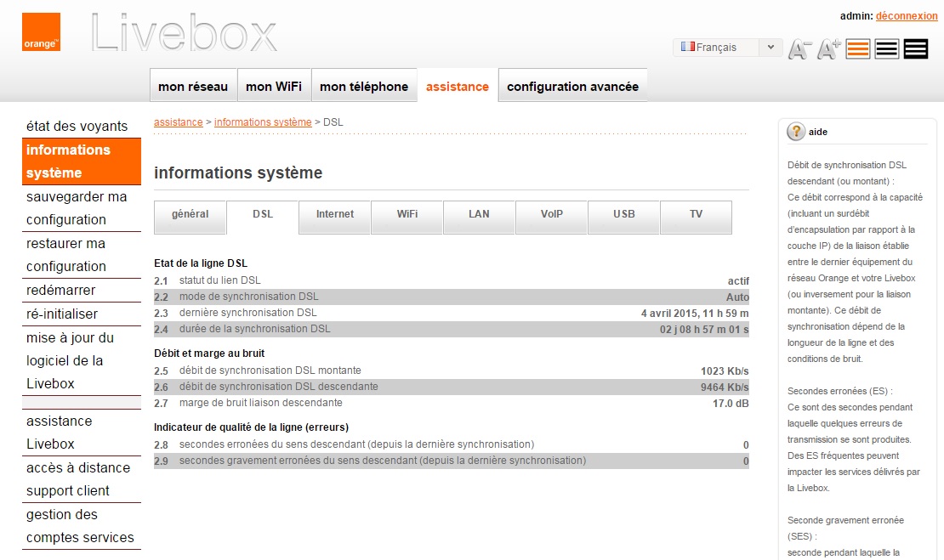Viewport: 944px width, 560px height.
Task: Switch to the Internet sub-tab
Action: (335, 217)
